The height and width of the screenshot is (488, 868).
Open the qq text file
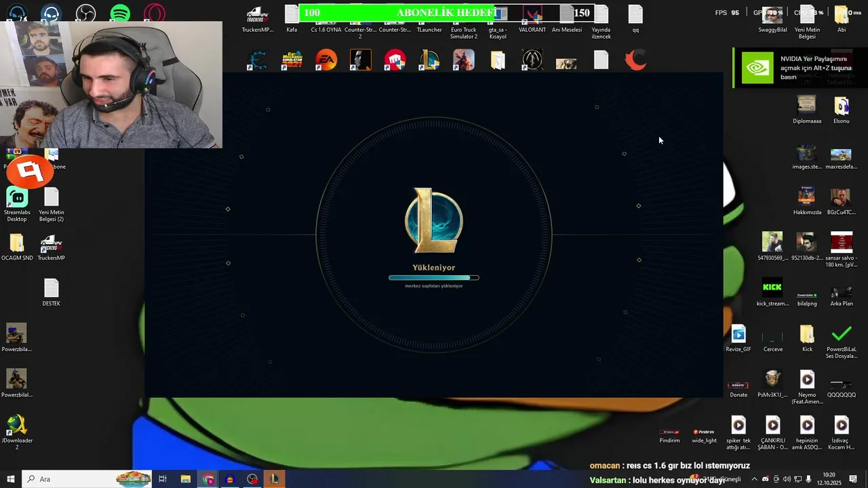coord(635,19)
